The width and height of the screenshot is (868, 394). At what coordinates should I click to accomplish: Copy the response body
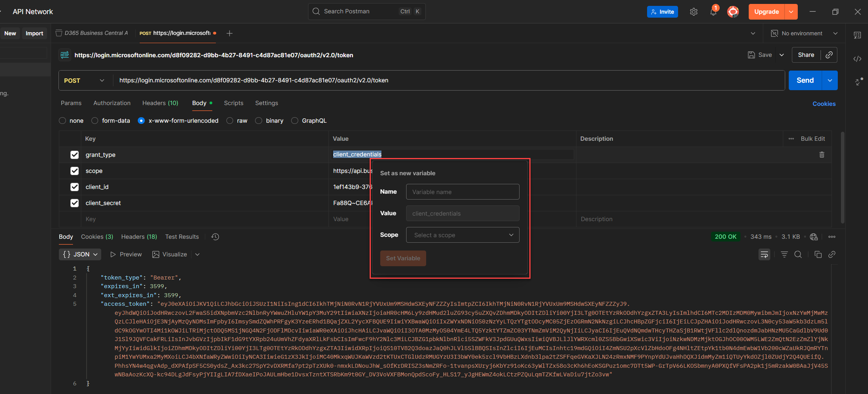tap(818, 254)
